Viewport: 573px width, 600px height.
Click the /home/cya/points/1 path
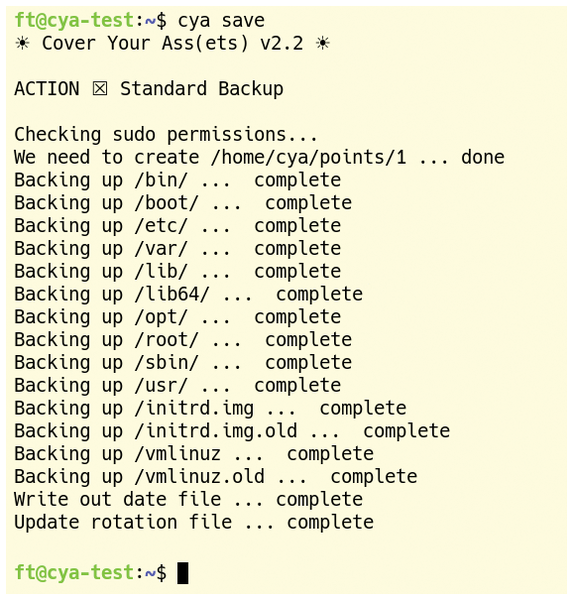pos(309,158)
